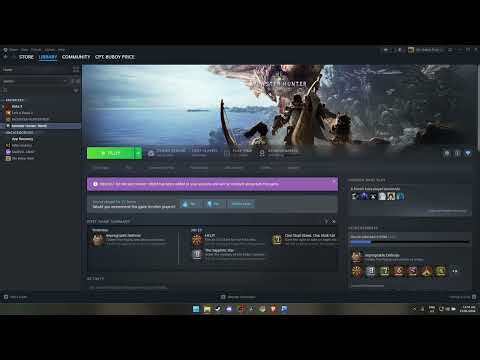The image size is (480, 360).
Task: Close the post-game summary panel
Action: (x=334, y=222)
